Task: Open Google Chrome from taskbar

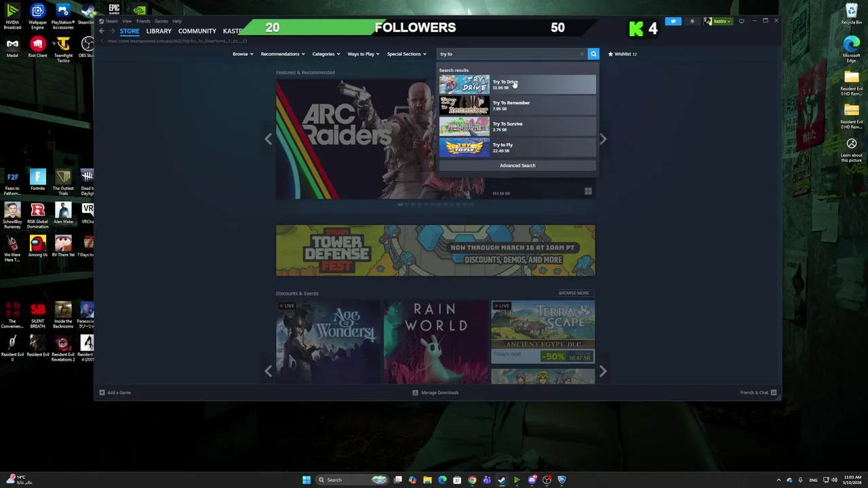Action: click(x=472, y=480)
